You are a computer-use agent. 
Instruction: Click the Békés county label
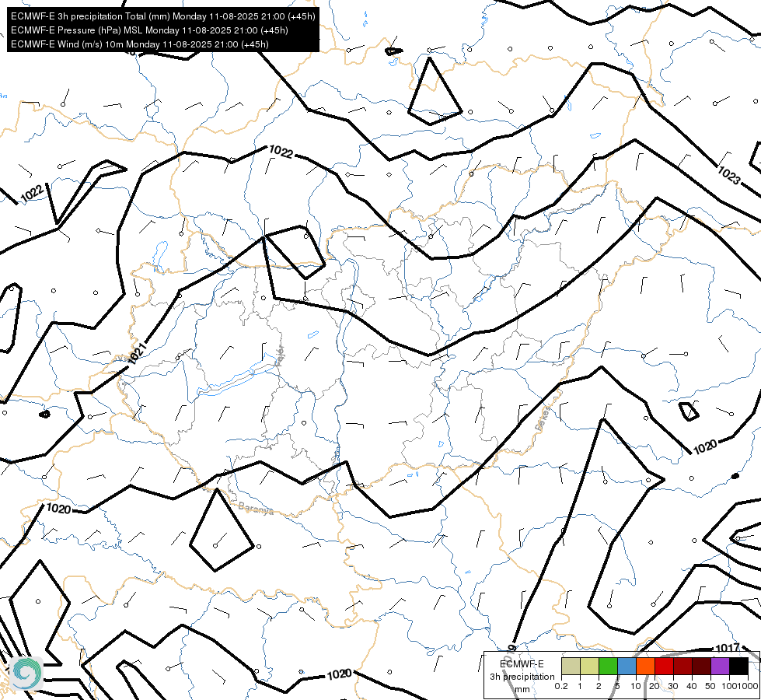coord(543,418)
